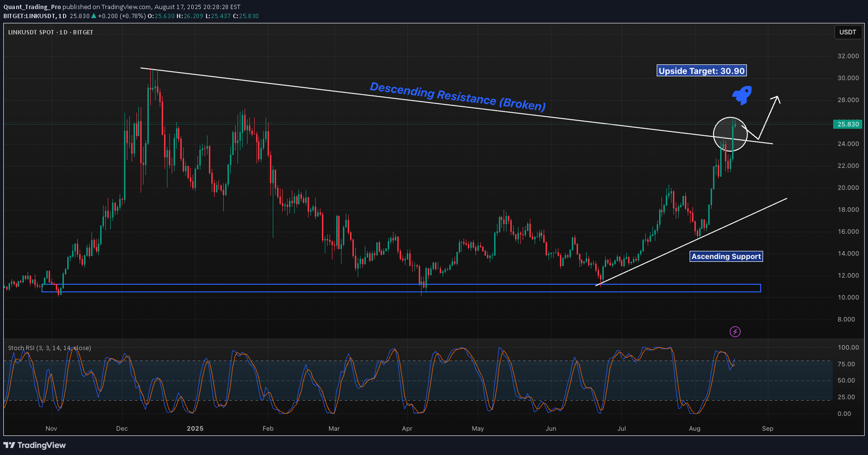Click 22.000 on the price axis

(x=848, y=165)
